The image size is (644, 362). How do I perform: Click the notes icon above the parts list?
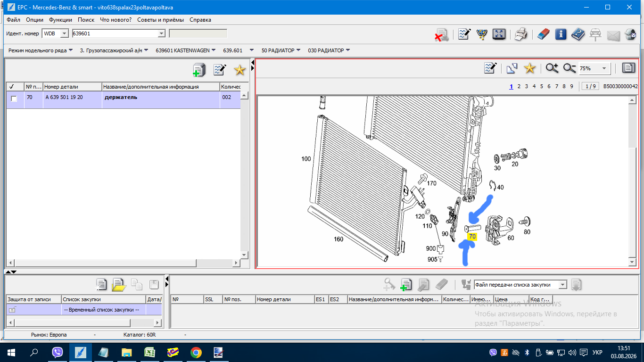pyautogui.click(x=220, y=70)
